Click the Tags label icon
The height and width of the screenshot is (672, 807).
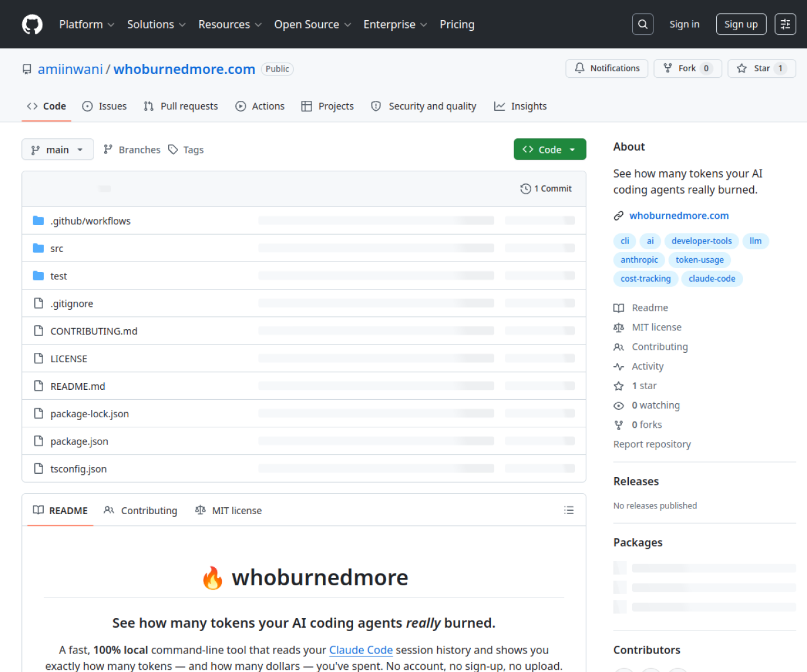point(173,150)
